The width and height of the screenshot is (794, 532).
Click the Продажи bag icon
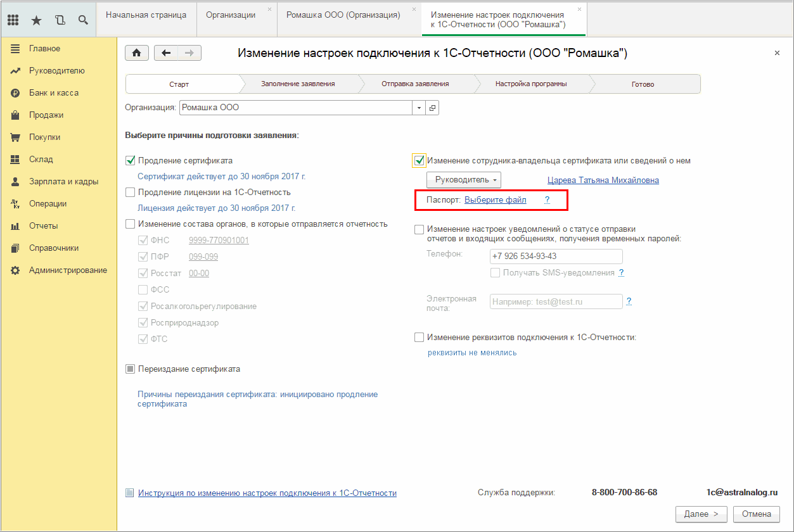pos(16,115)
